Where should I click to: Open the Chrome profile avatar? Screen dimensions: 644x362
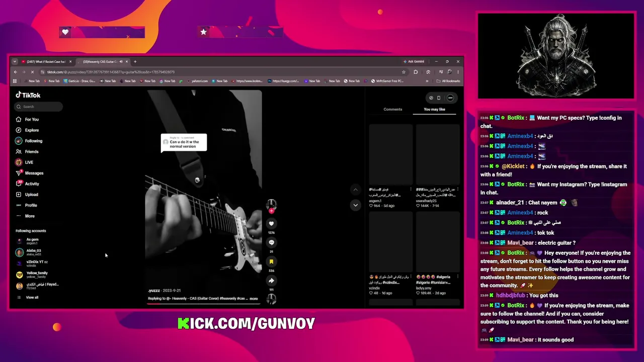pyautogui.click(x=449, y=72)
